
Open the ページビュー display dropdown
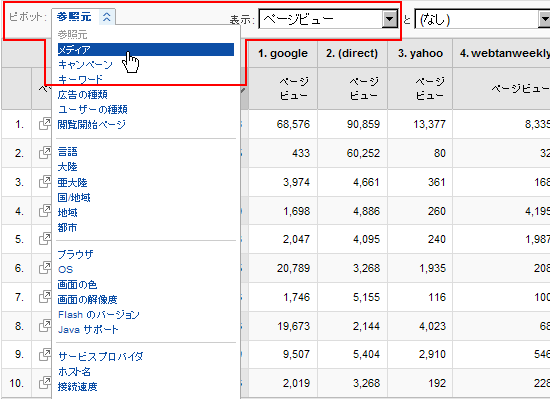[328, 19]
